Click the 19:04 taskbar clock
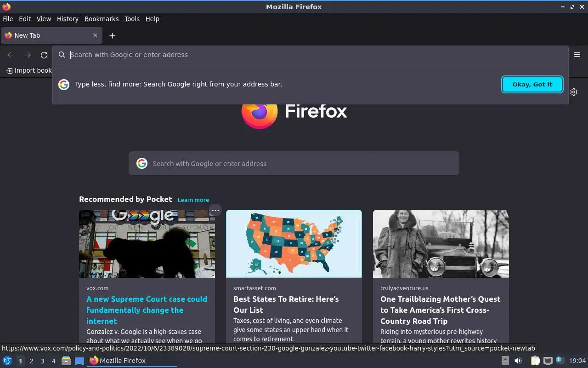This screenshot has width=588, height=368. (x=577, y=361)
